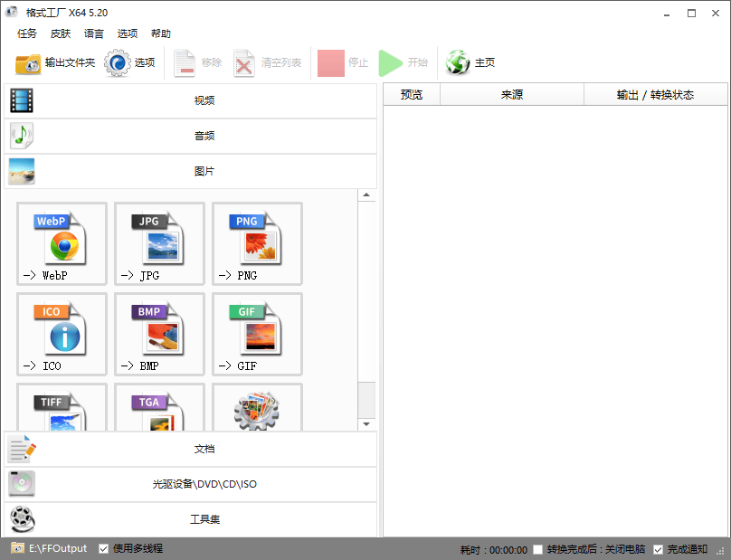
Task: Open the 语言 language menu
Action: pyautogui.click(x=94, y=33)
